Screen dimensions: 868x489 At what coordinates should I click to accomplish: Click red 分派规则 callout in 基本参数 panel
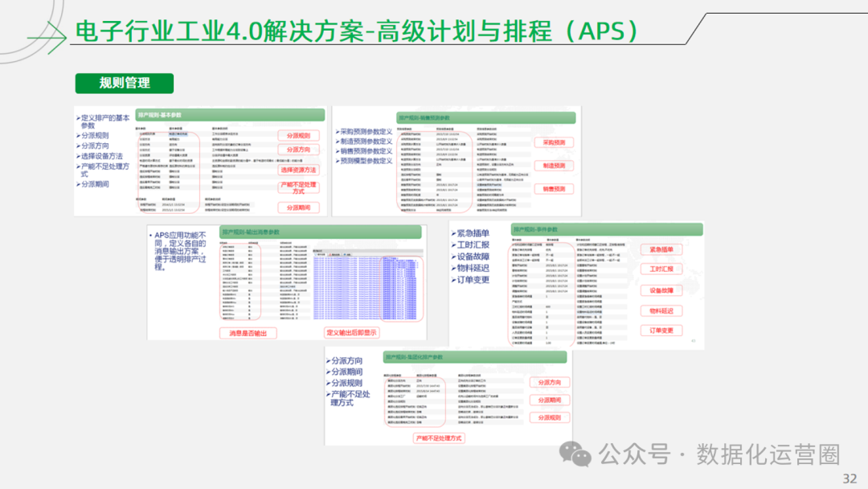tap(298, 136)
